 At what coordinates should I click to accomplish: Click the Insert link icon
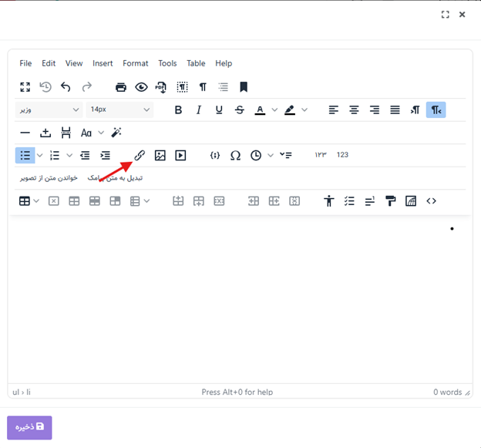click(x=140, y=155)
